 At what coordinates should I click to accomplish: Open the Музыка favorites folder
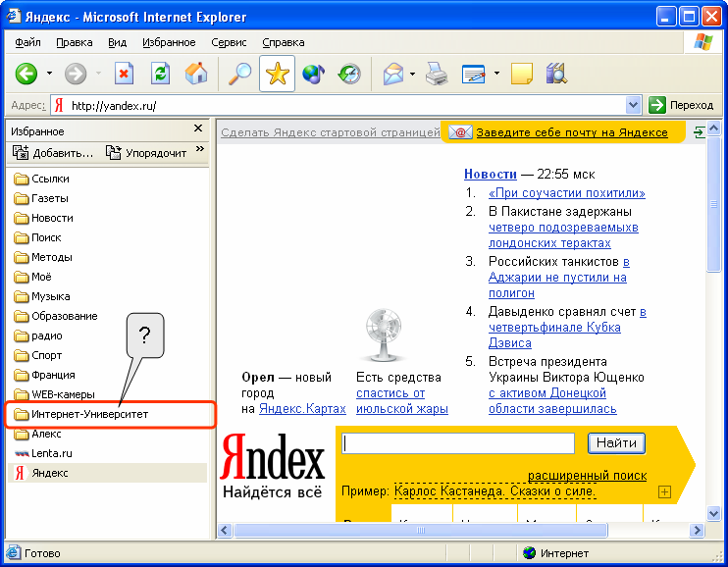42,296
